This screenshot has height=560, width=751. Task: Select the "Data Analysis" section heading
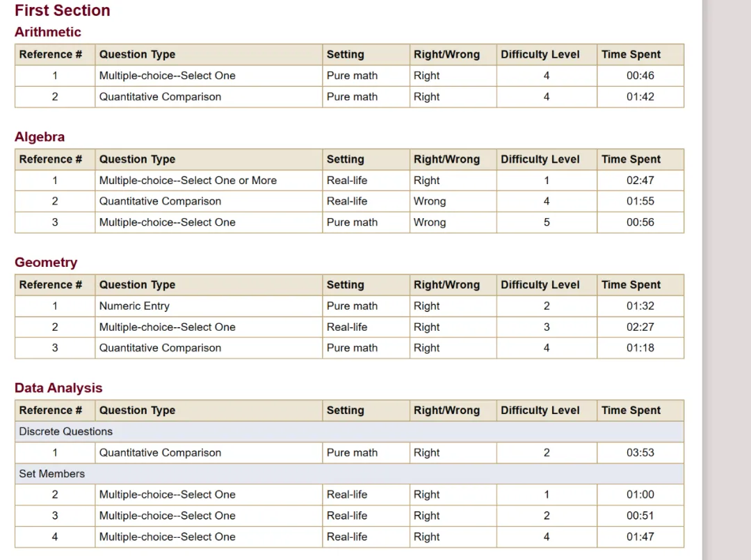click(58, 388)
